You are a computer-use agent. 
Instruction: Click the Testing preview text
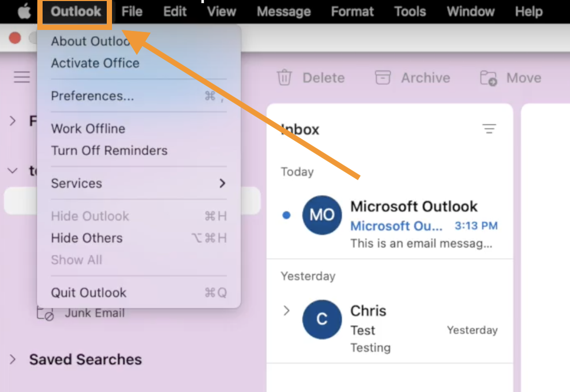click(x=370, y=348)
